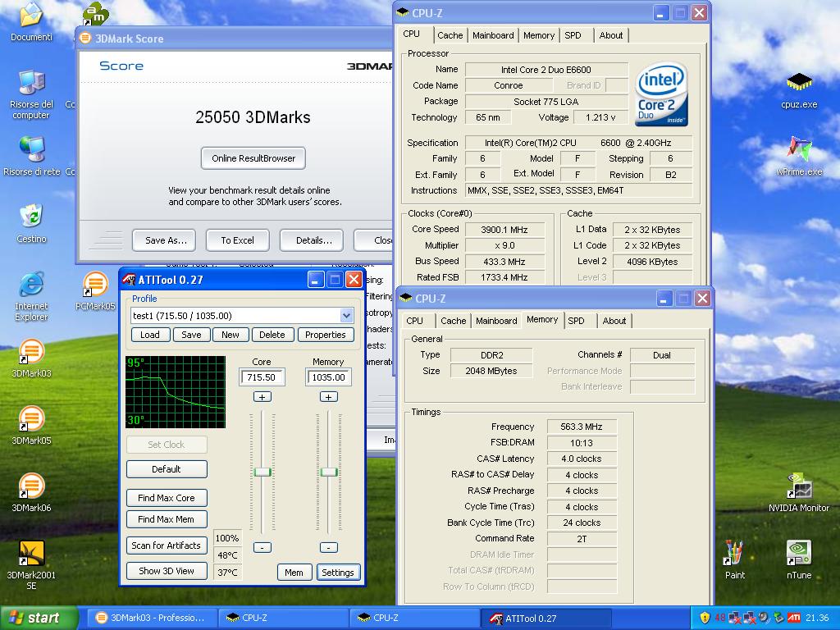The height and width of the screenshot is (630, 840).
Task: Launch 3DMark05 desktop shortcut
Action: click(x=31, y=426)
